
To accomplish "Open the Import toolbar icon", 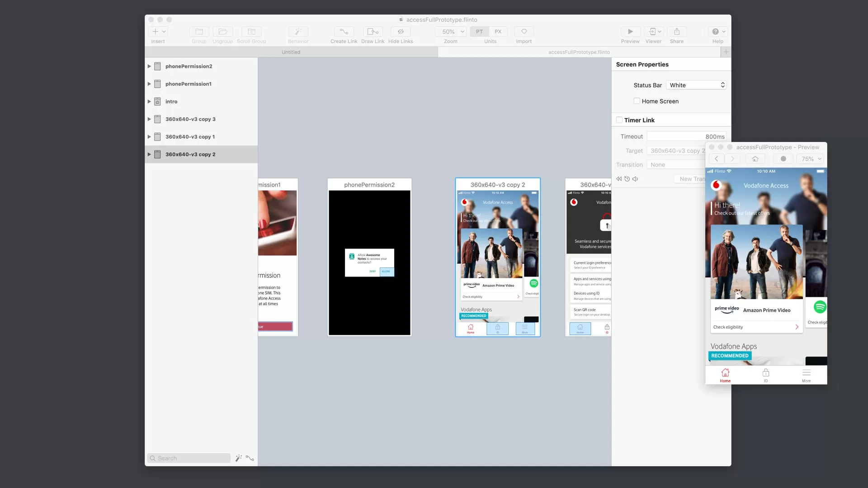I will (x=524, y=32).
